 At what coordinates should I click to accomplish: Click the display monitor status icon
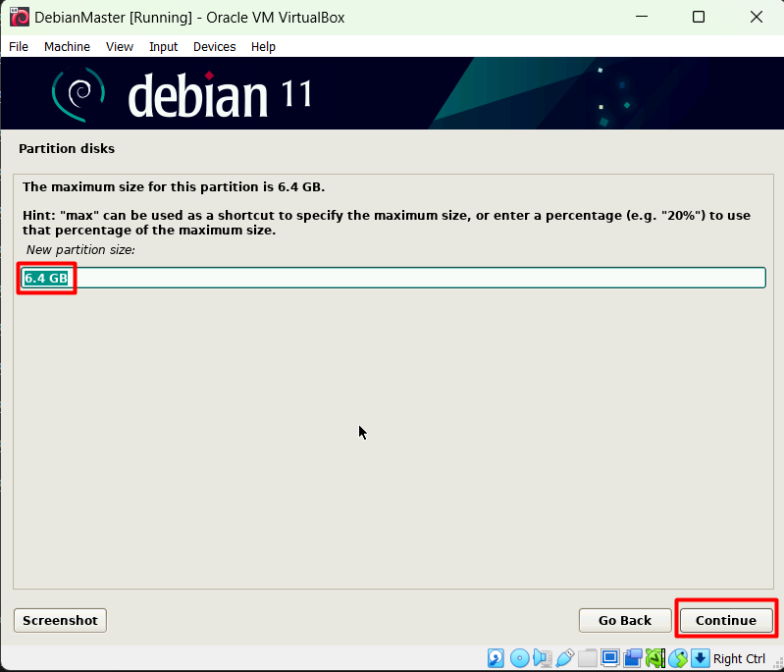[610, 658]
